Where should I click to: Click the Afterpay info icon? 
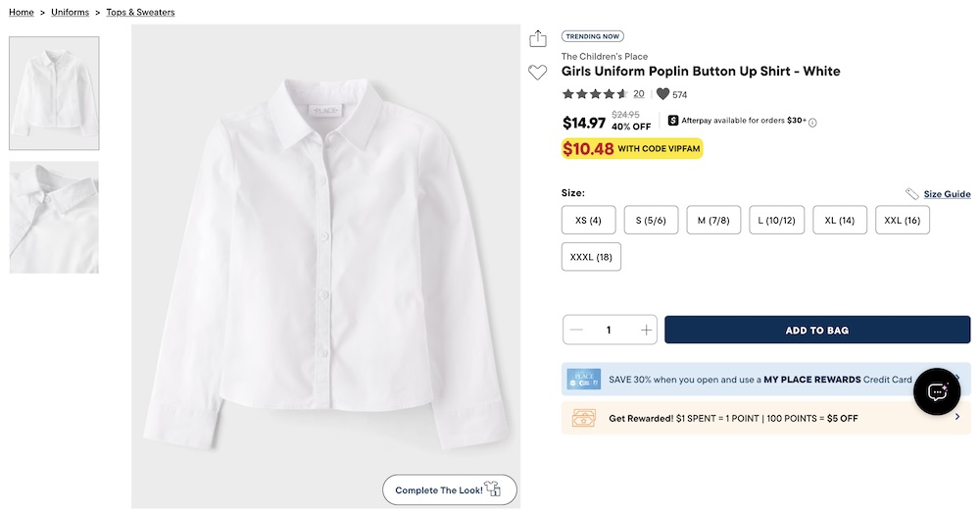[x=812, y=123]
